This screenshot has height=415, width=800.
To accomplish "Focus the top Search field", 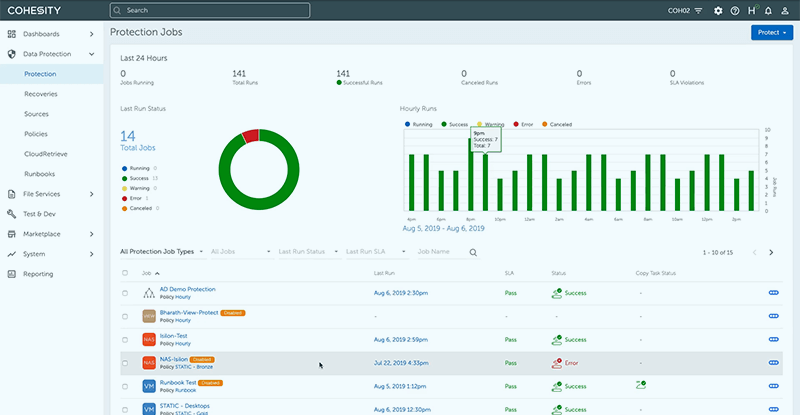I will click(x=210, y=10).
